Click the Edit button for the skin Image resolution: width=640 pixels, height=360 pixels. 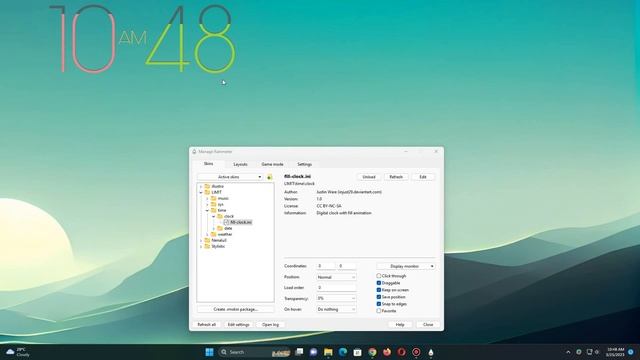(423, 177)
